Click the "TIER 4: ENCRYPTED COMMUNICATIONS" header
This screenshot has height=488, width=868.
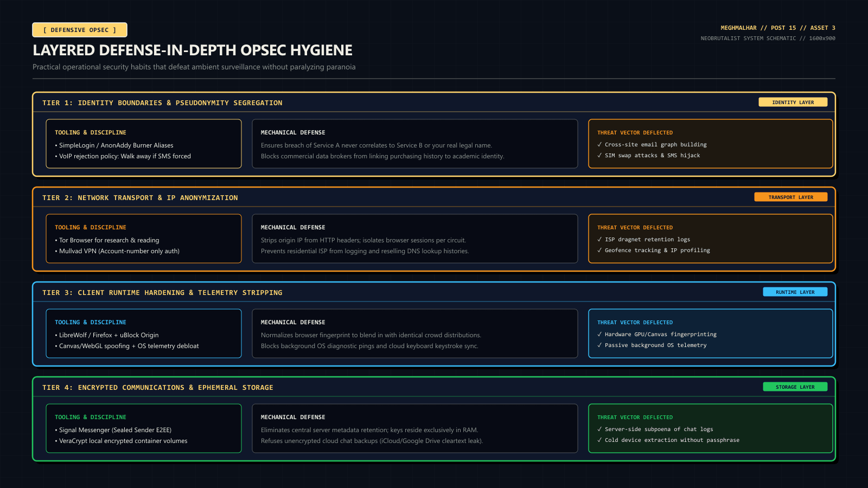tap(158, 388)
